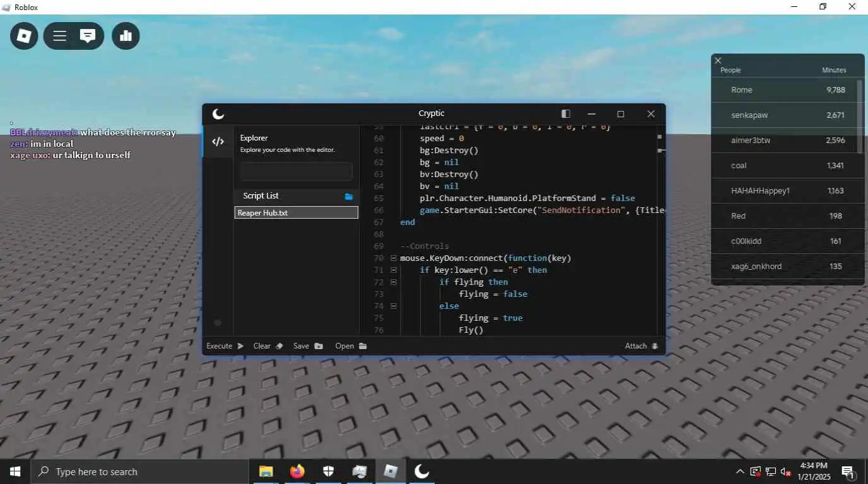
Task: Collapse the code fold at line 70
Action: pos(393,258)
